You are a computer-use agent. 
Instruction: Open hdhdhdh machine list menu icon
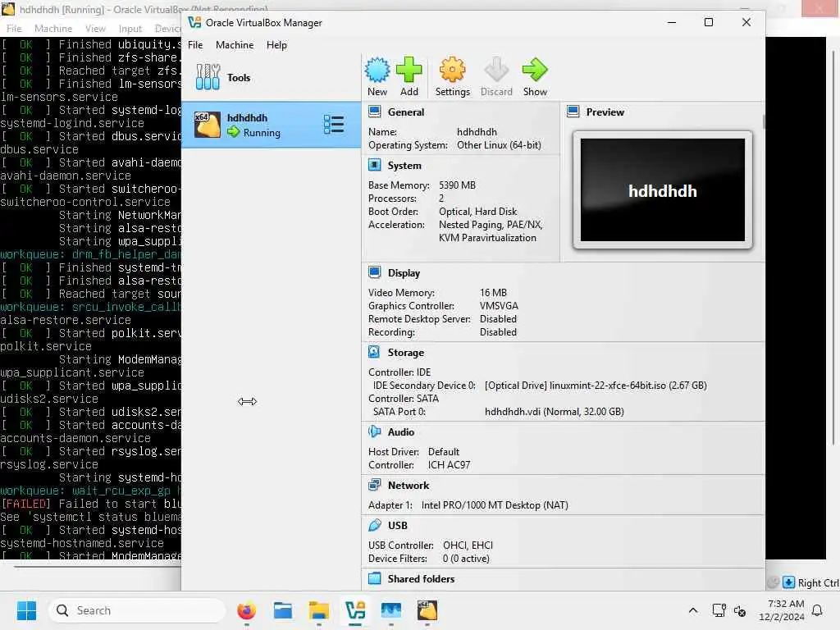[334, 125]
